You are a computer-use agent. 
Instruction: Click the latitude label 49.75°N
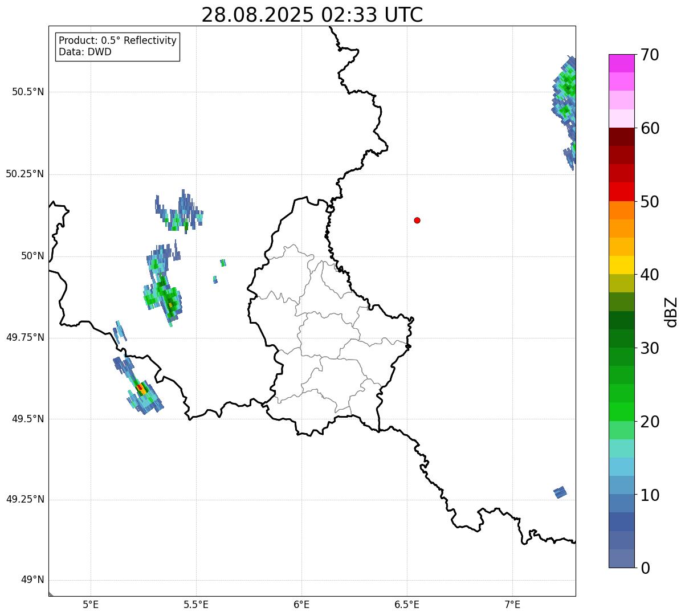(25, 337)
